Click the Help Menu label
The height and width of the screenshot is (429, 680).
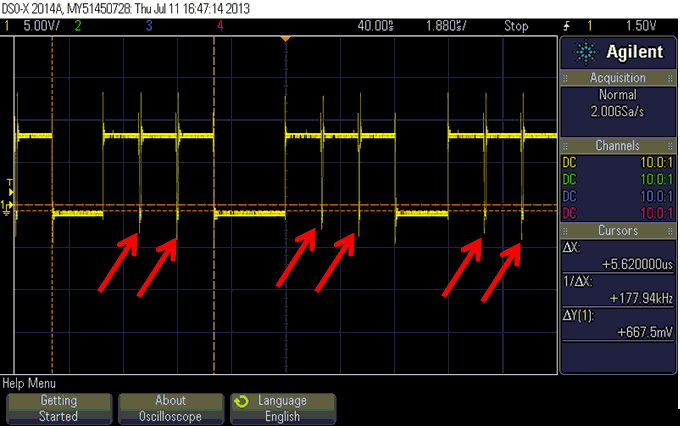[29, 383]
